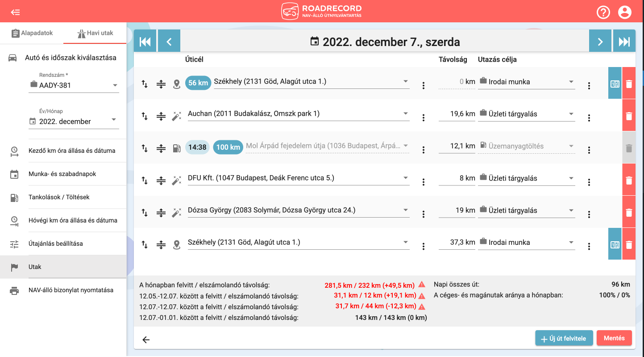Open travel purpose dropdown on first Irodai munka row
644x357 pixels.
[x=527, y=82]
